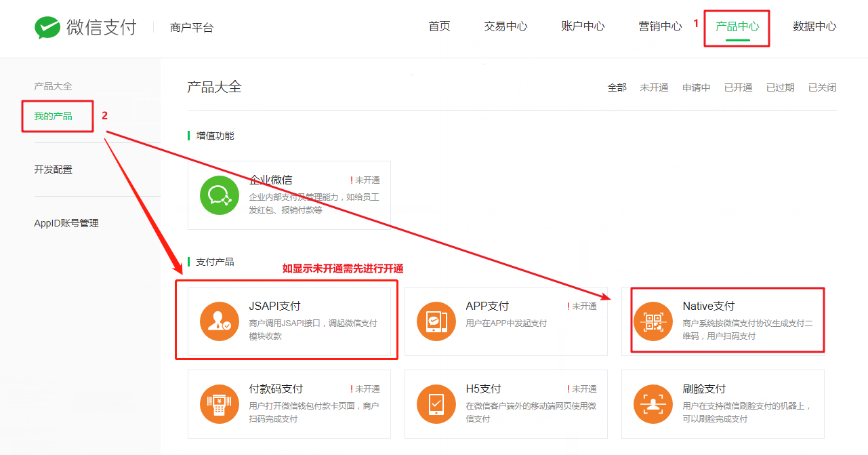Click the Native支付 QR code icon
Image resolution: width=868 pixels, height=455 pixels.
[653, 321]
